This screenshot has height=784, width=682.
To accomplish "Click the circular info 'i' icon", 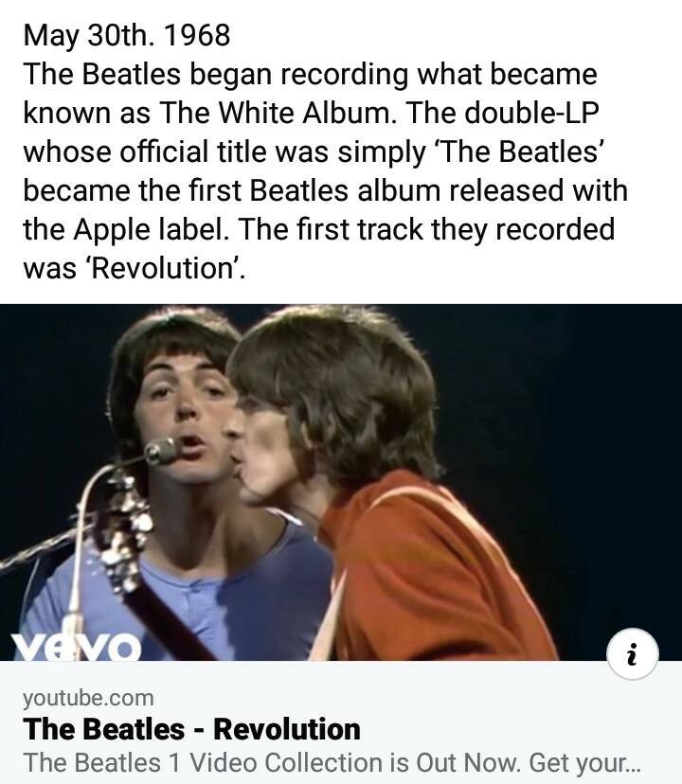I will pyautogui.click(x=632, y=653).
